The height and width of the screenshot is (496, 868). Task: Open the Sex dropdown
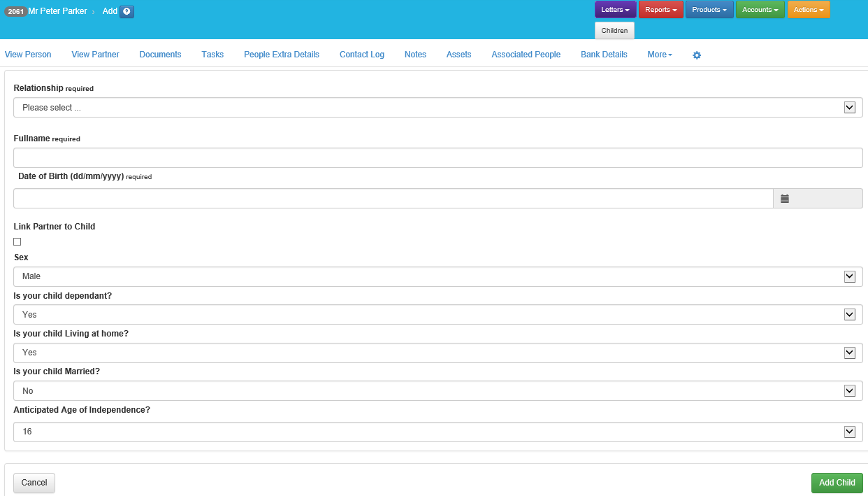(x=437, y=276)
